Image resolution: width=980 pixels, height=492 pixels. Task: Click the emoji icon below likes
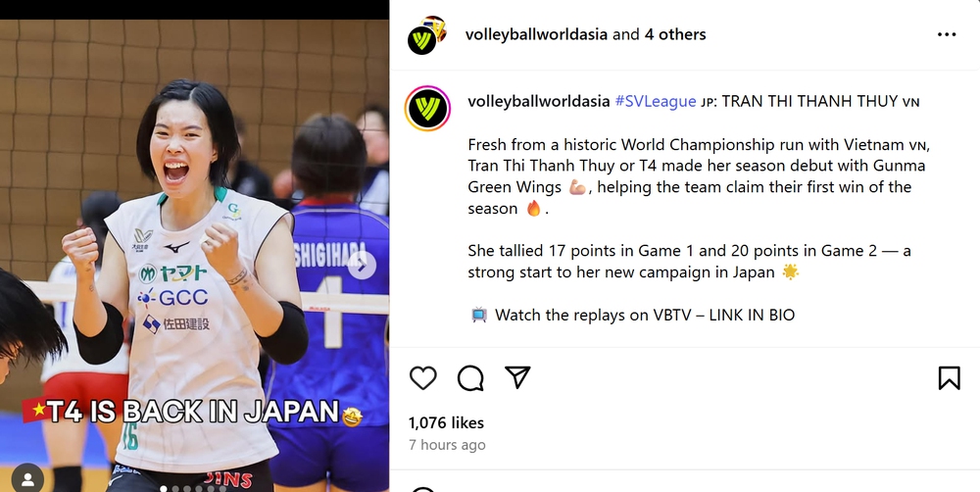click(422, 489)
